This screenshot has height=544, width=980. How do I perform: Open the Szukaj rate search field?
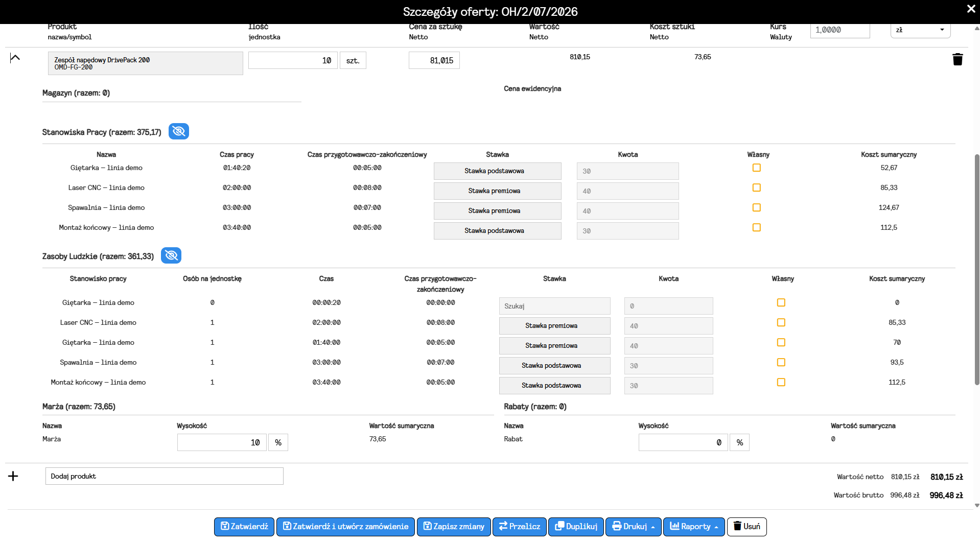554,306
